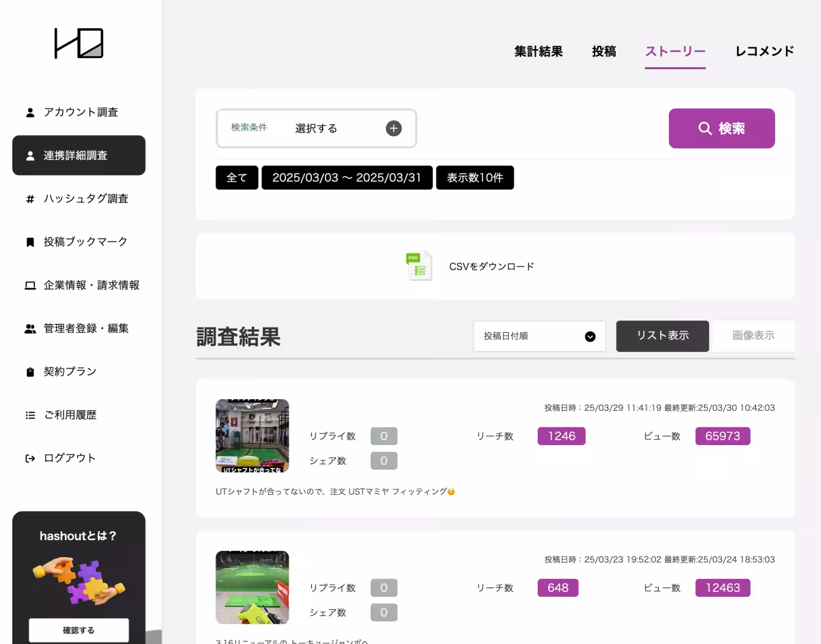
Task: Click the 確認する button in hashout banner
Action: [79, 630]
